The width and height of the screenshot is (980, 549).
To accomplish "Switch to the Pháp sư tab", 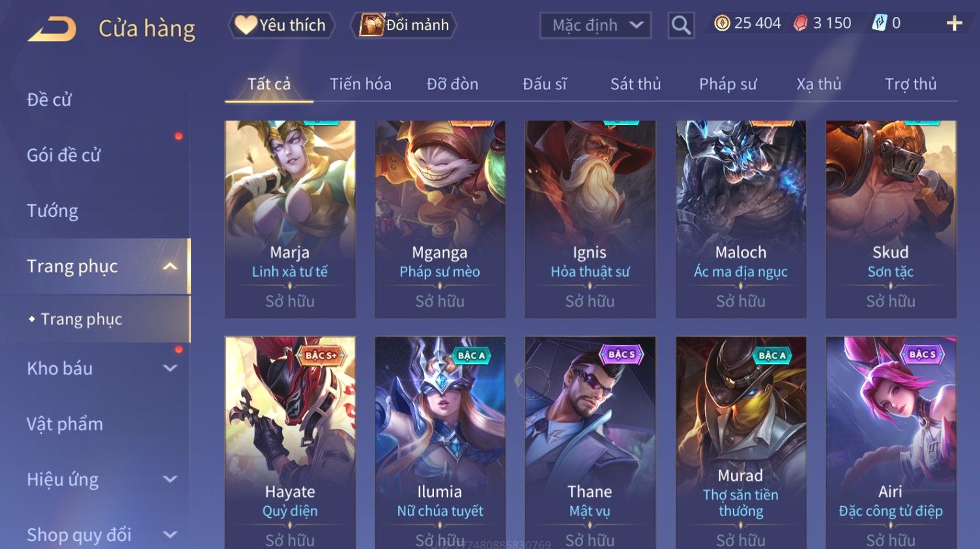I will 728,84.
